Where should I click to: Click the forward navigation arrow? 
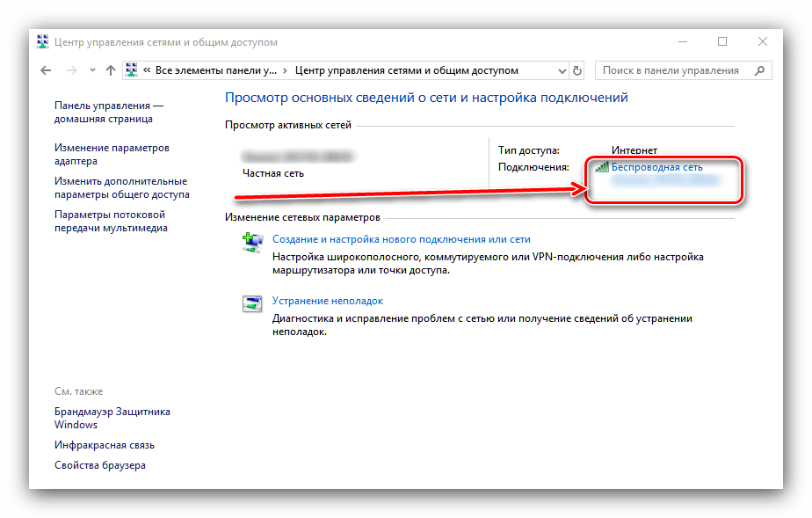pyautogui.click(x=71, y=70)
